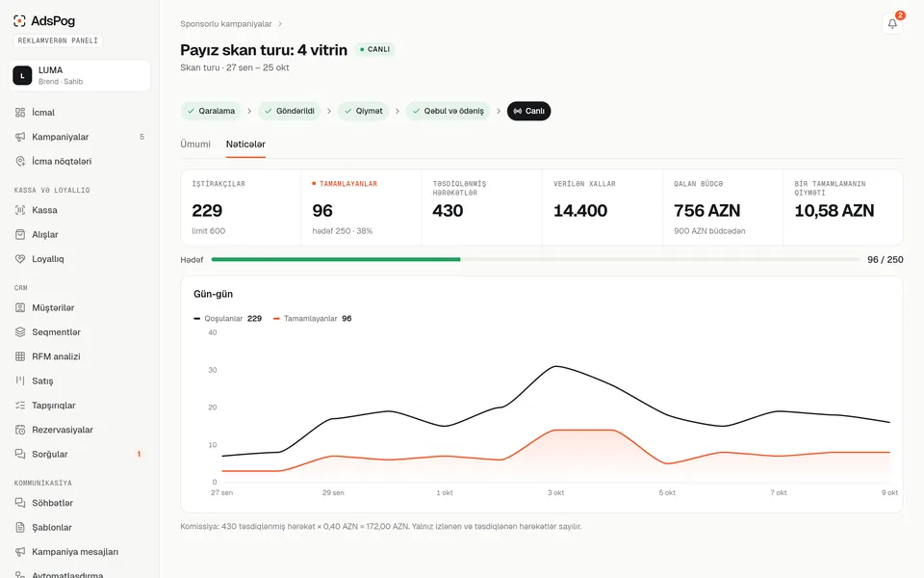Click the Verilən xallar 14.400 value
The height and width of the screenshot is (578, 924).
[x=580, y=211]
